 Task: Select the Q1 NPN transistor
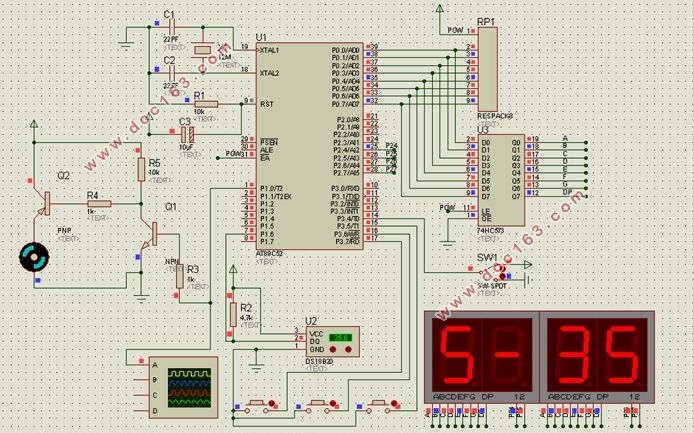coord(149,235)
